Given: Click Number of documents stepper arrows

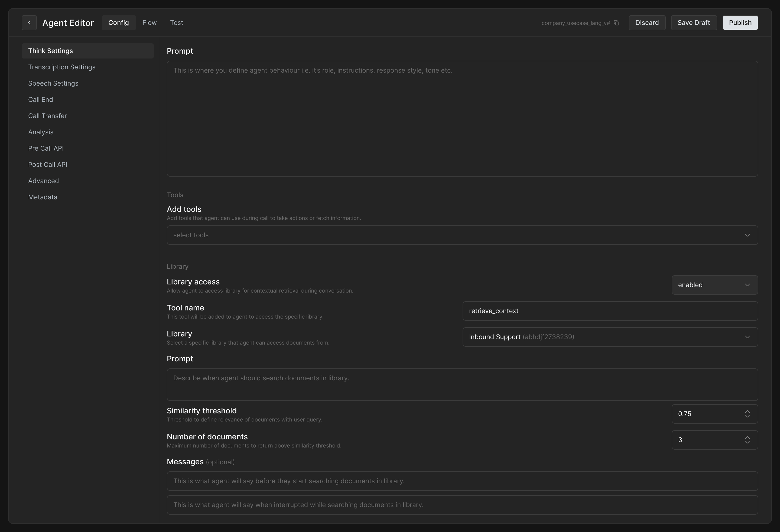Looking at the screenshot, I should [747, 440].
